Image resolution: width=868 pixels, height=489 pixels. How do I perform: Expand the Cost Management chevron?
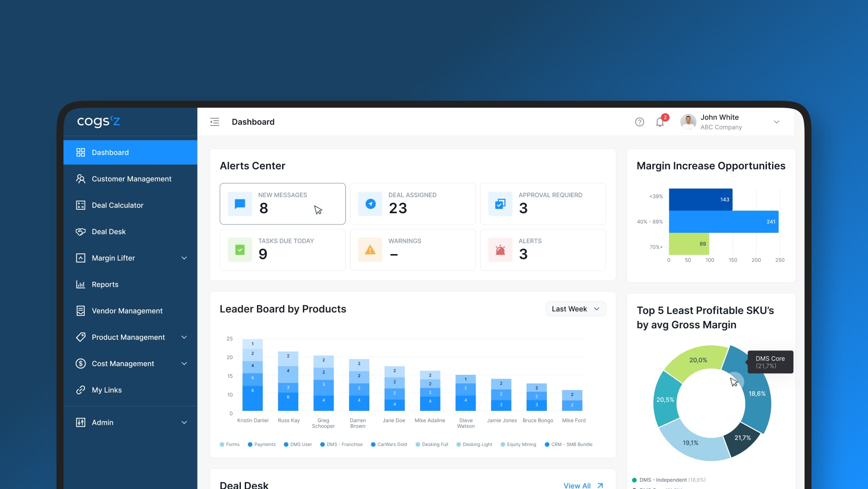point(184,363)
